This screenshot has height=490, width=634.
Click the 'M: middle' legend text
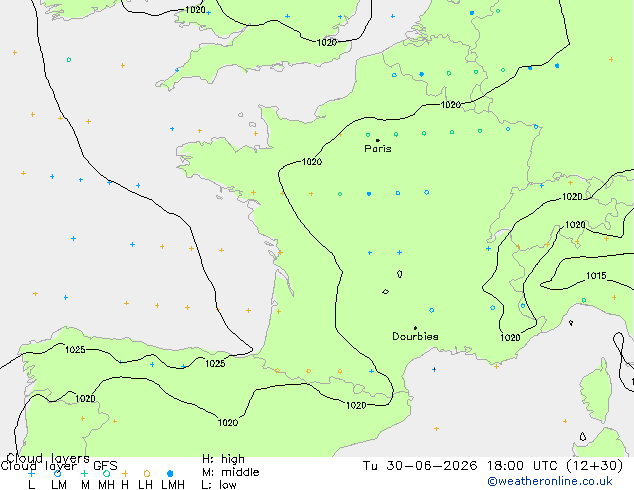click(230, 472)
